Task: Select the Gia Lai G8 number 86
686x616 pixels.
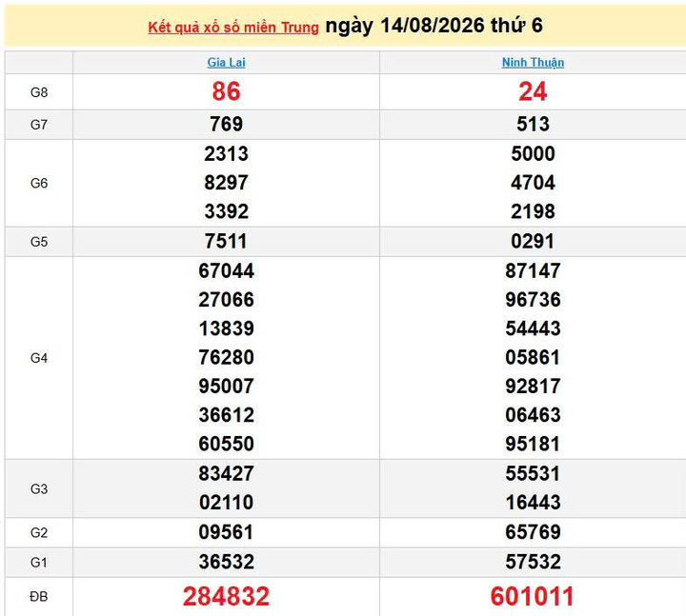Action: point(226,91)
